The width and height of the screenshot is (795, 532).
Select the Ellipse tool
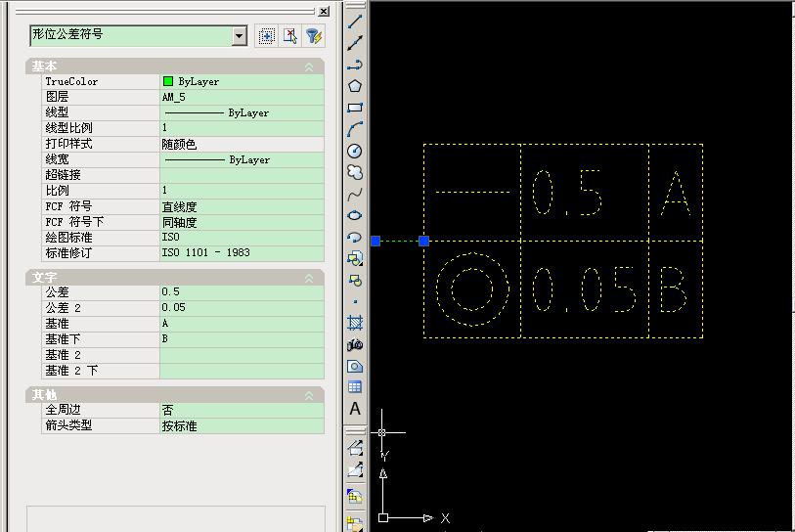(355, 215)
